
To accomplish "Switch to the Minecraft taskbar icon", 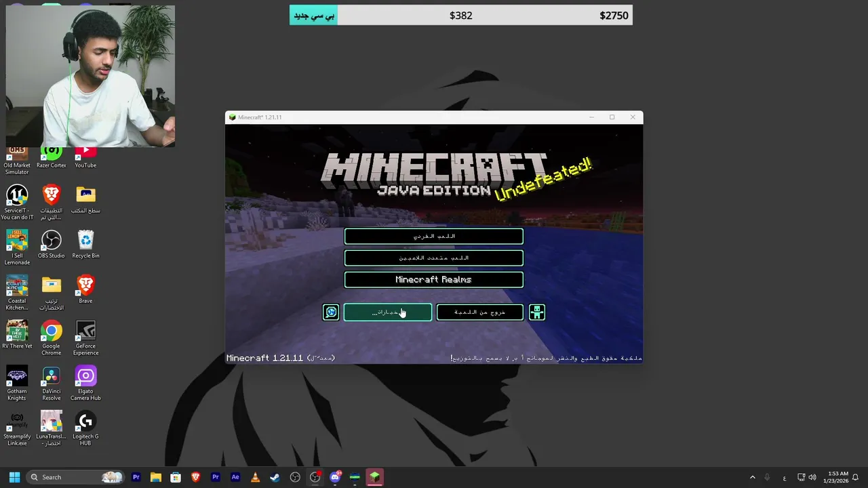I will (x=374, y=477).
